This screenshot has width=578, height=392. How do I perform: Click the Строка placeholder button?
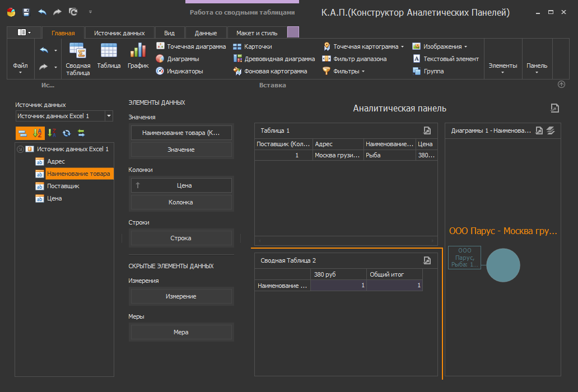point(181,238)
